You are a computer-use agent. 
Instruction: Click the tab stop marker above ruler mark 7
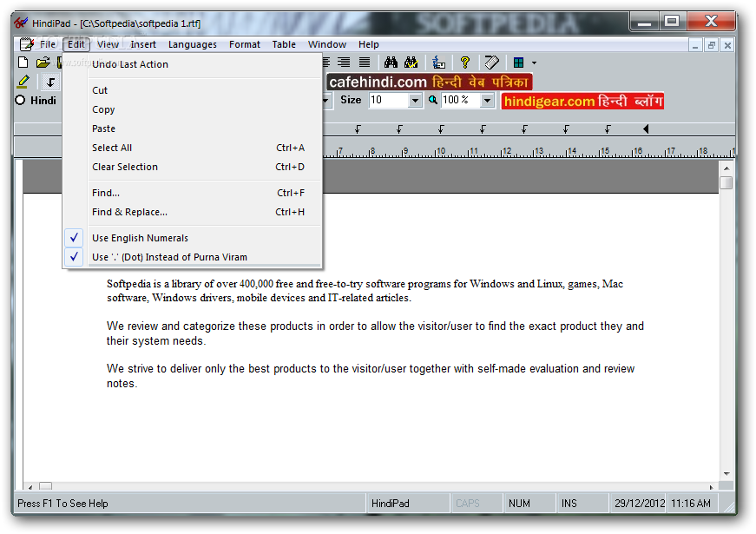coord(358,129)
